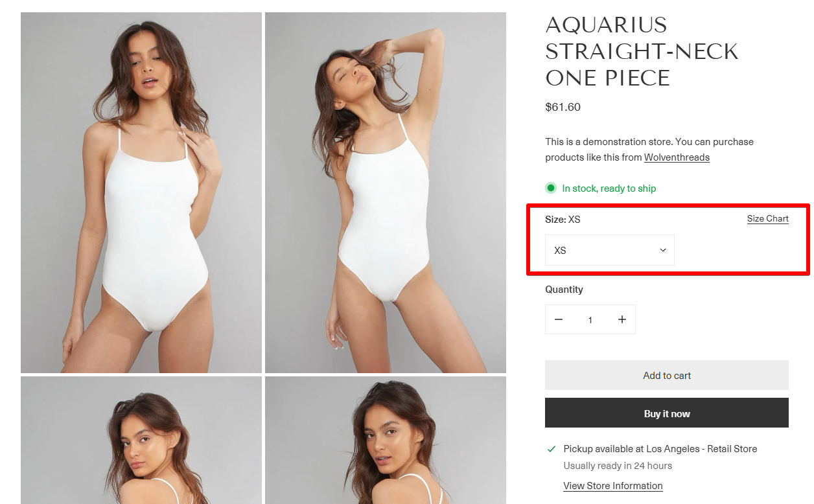This screenshot has width=814, height=504.
Task: Click the Aquarius Straight-Neck One Piece title
Action: (x=642, y=51)
